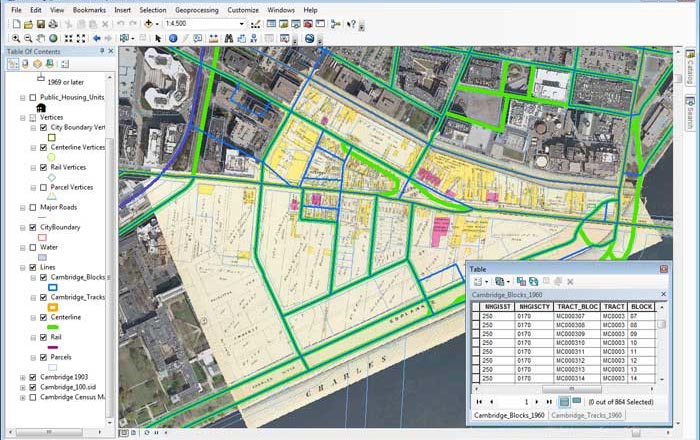Viewport: 700px width, 440px height.
Task: Choose the Select Elements arrow tool
Action: coord(158,39)
